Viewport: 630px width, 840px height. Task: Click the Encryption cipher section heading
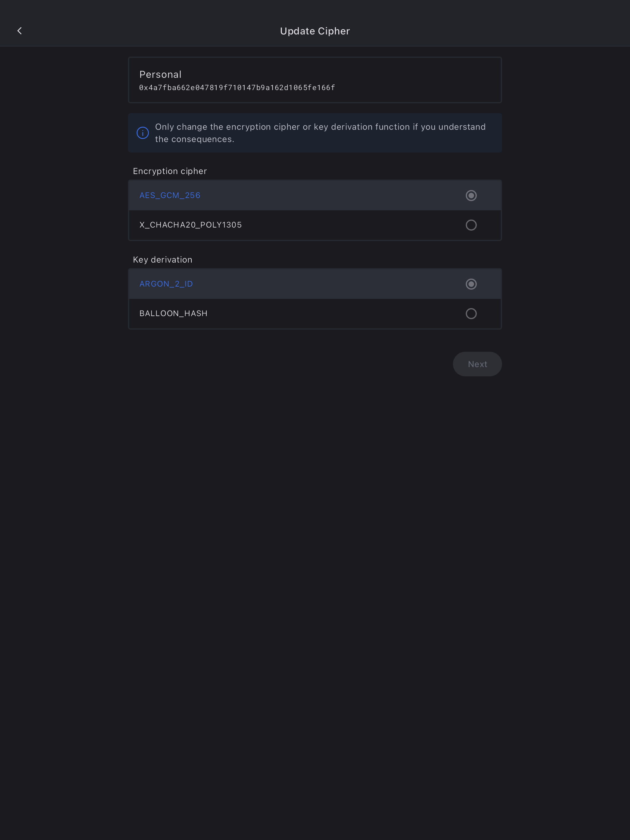coord(170,171)
